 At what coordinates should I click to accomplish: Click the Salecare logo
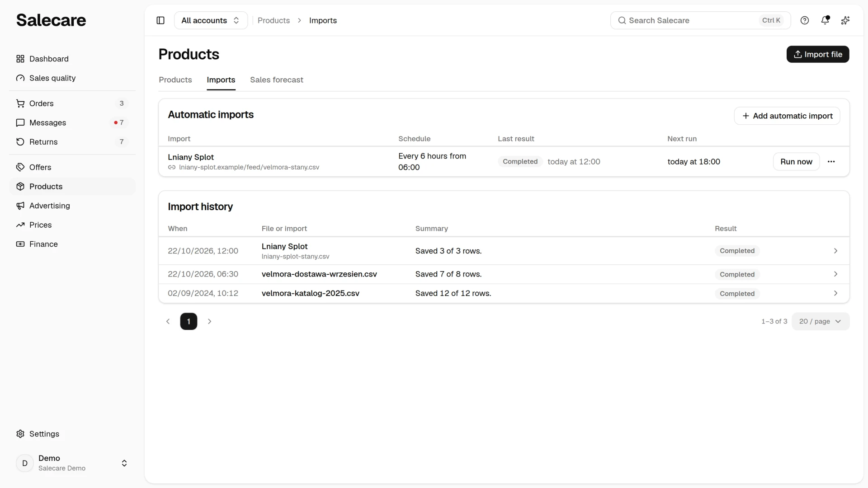(x=51, y=20)
